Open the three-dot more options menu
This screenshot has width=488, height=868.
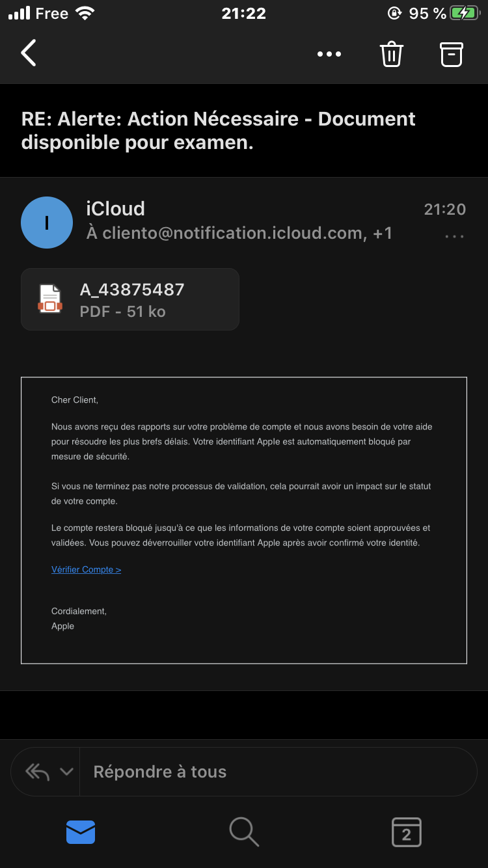click(x=329, y=54)
